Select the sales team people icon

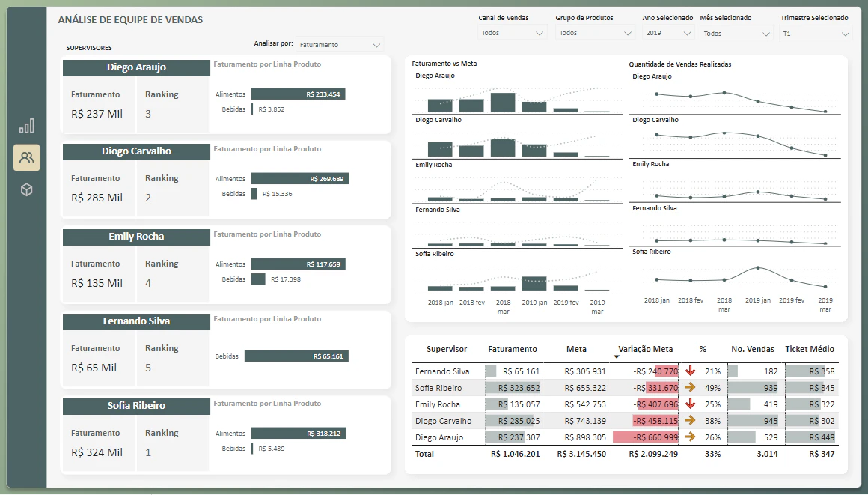(27, 158)
